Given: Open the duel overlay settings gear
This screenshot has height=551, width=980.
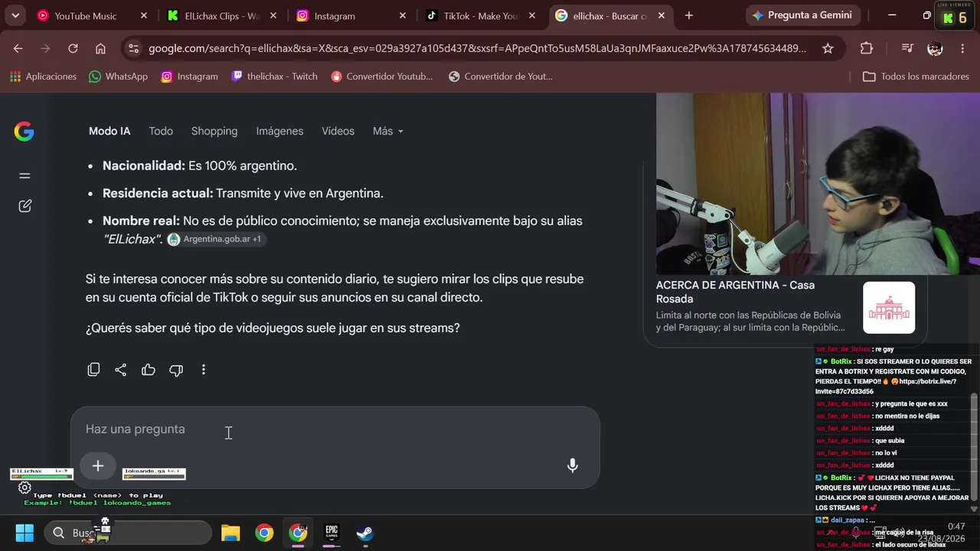Looking at the screenshot, I should [x=24, y=487].
